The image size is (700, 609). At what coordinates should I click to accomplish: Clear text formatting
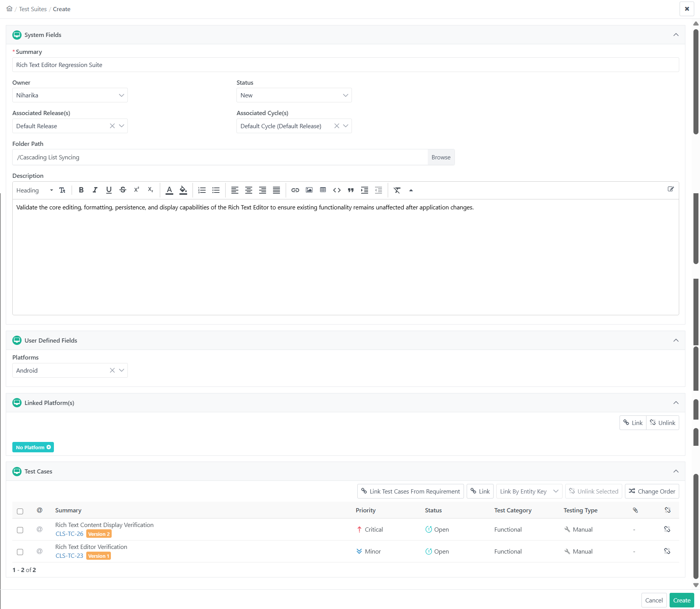[397, 190]
